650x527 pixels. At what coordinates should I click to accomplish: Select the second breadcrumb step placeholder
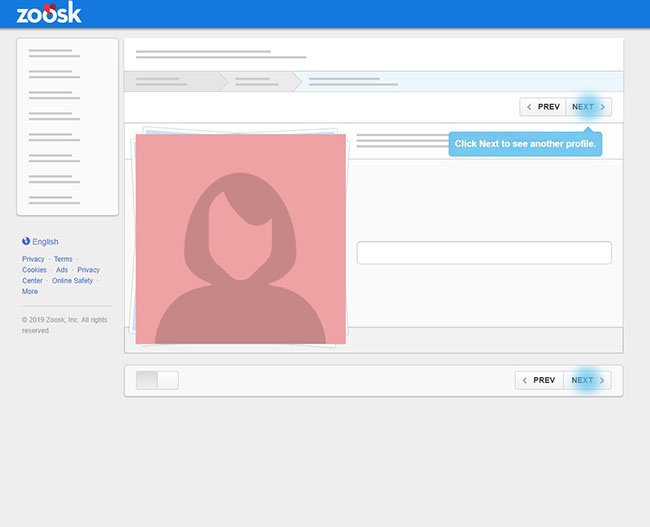pos(260,81)
